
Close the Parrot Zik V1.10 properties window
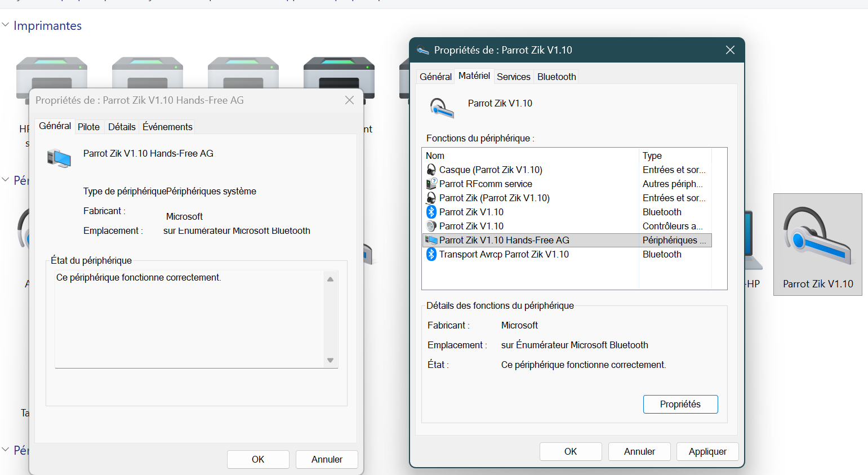click(730, 50)
